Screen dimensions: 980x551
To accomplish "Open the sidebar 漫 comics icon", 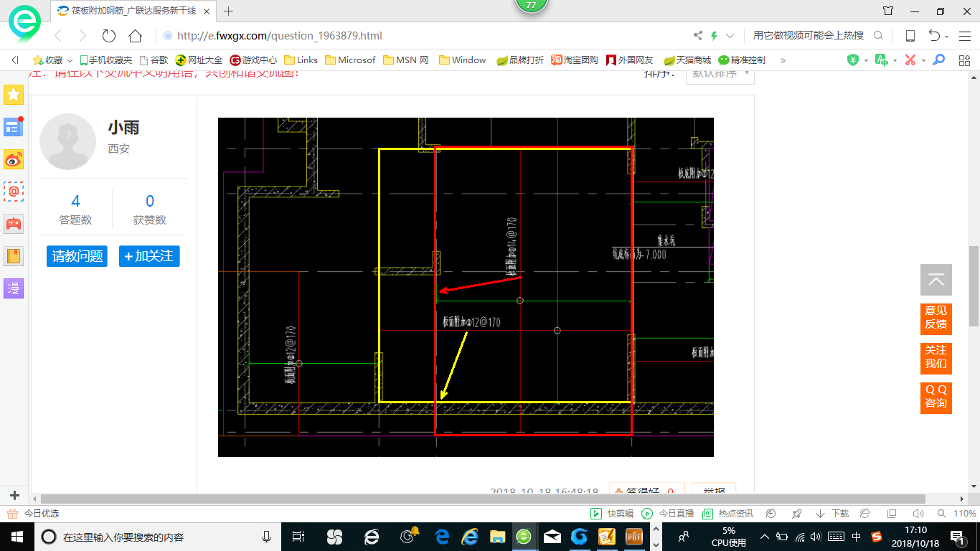I will coord(14,288).
